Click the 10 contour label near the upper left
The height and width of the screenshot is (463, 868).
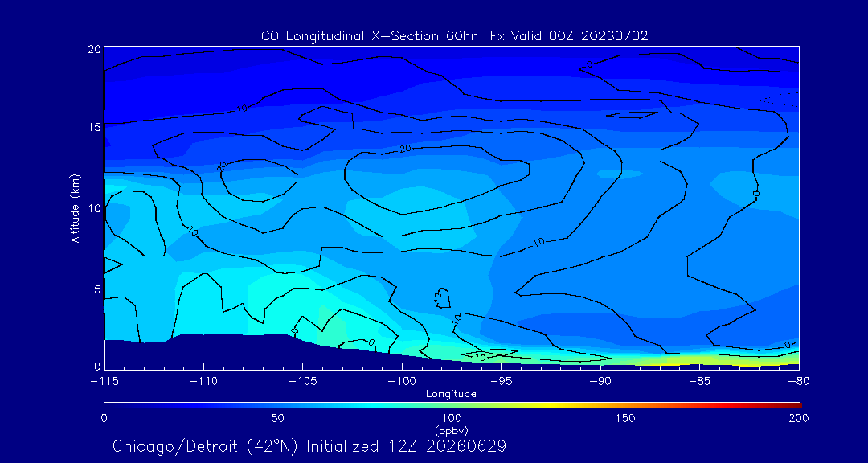pos(241,109)
